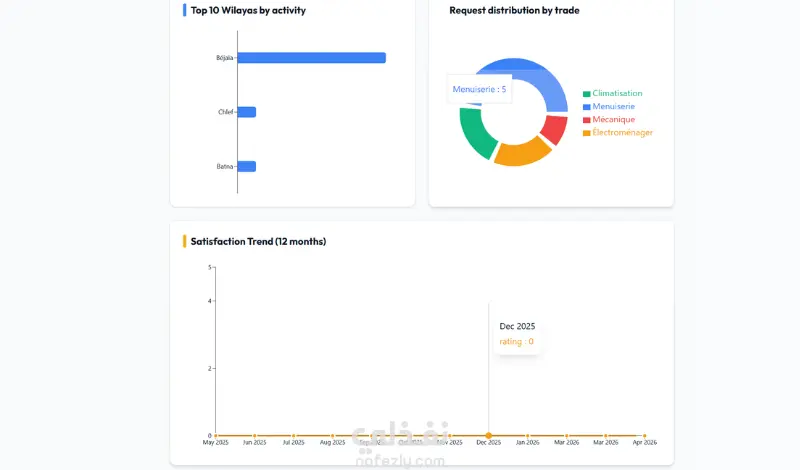
Task: Select the Batna bar in activity chart
Action: 246,166
